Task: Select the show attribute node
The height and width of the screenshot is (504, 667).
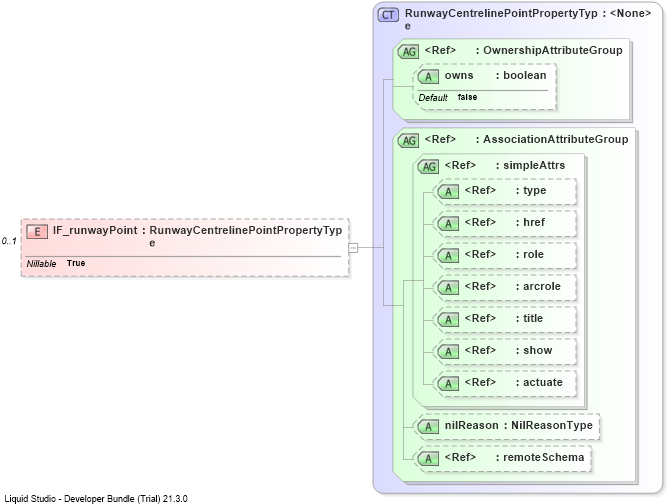Action: click(505, 351)
